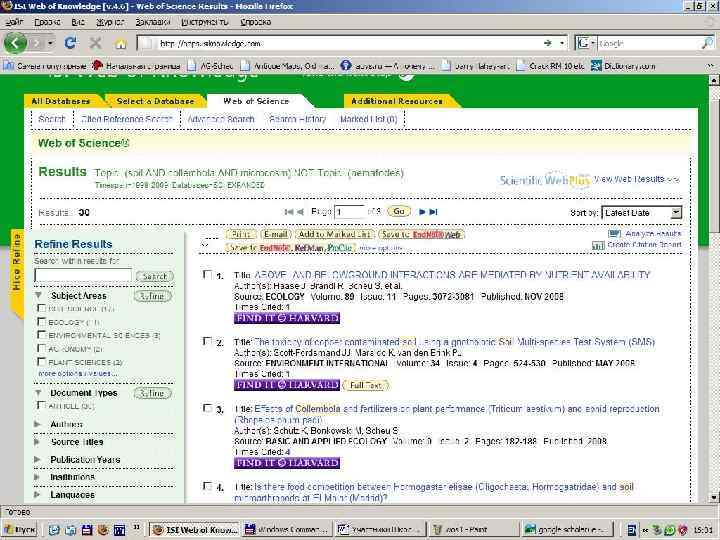
Task: Switch to the All Databases tab
Action: pyautogui.click(x=61, y=101)
